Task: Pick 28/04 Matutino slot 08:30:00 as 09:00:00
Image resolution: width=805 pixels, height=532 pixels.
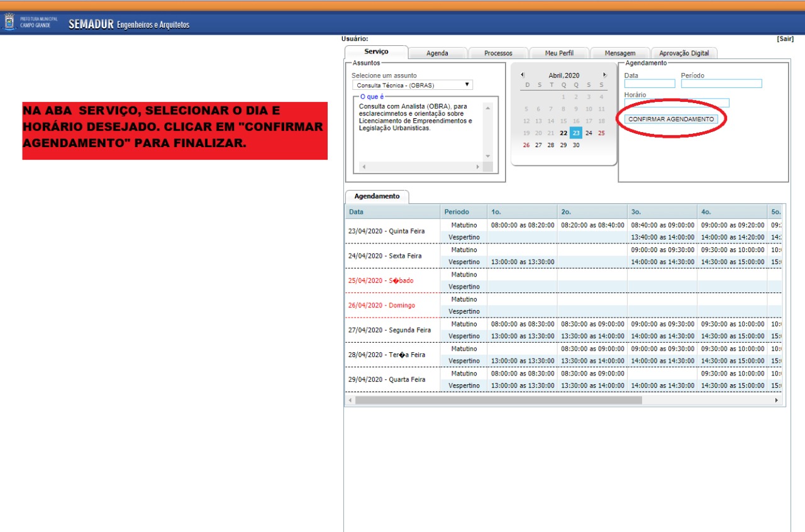Action: tap(592, 349)
